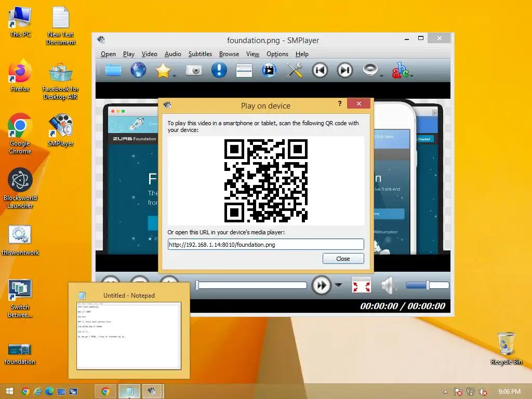Open the Subtitles menu

(x=200, y=54)
